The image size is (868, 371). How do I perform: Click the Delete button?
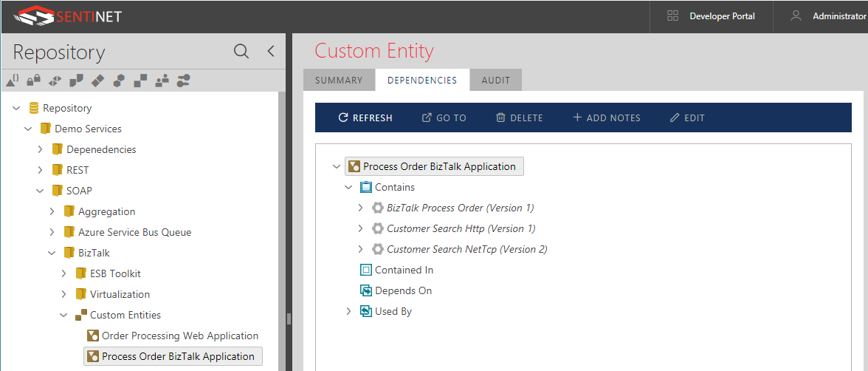point(520,118)
